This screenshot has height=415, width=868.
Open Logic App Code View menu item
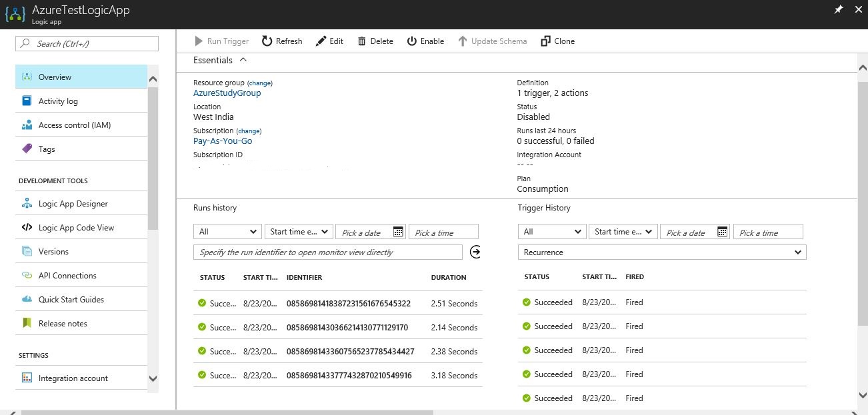[81, 228]
